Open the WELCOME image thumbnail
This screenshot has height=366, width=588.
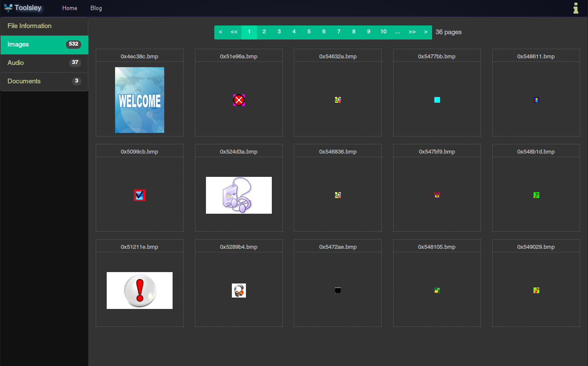tap(140, 100)
